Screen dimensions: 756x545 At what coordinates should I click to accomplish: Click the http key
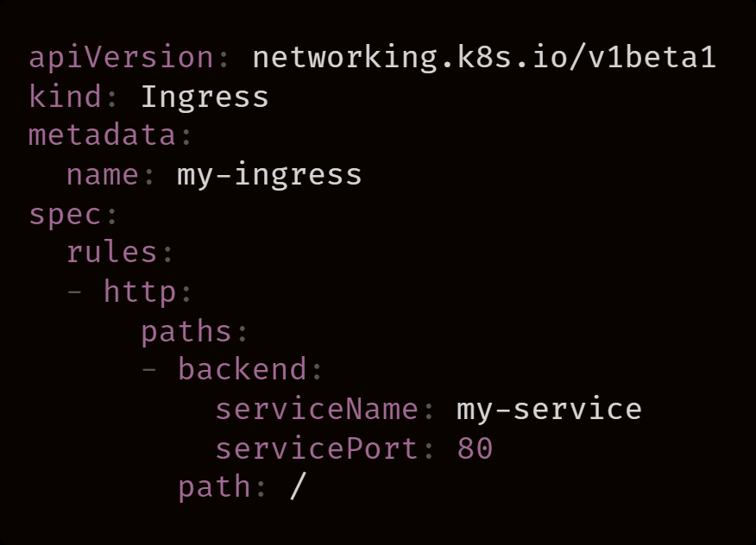click(140, 291)
